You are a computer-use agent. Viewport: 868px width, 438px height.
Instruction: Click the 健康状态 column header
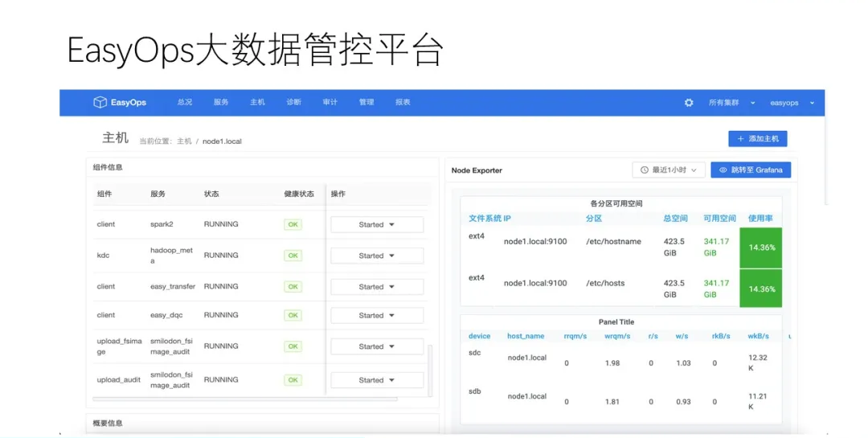(x=299, y=194)
